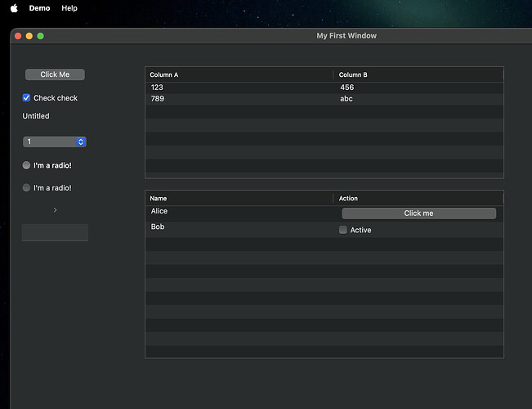Click the Name column header
The image size is (532, 409).
tap(239, 199)
